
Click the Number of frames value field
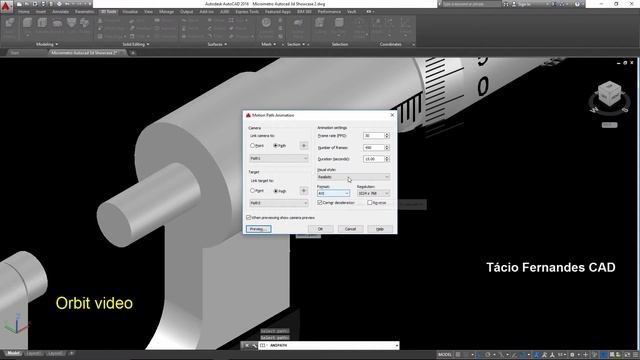(x=374, y=147)
